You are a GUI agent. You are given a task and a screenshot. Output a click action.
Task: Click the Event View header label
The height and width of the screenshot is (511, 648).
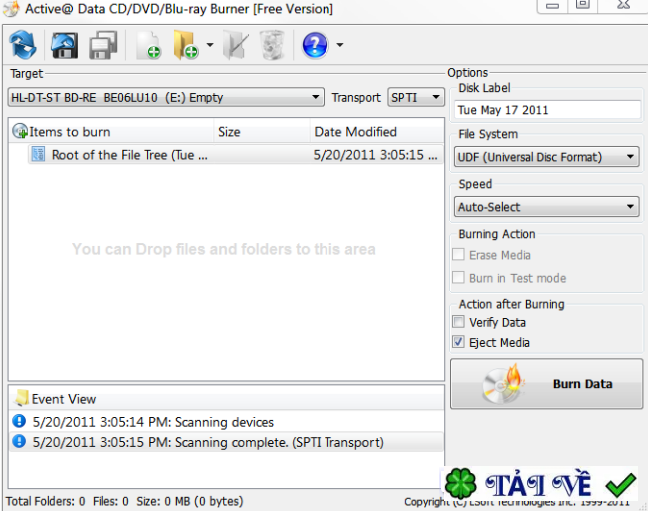click(x=64, y=399)
